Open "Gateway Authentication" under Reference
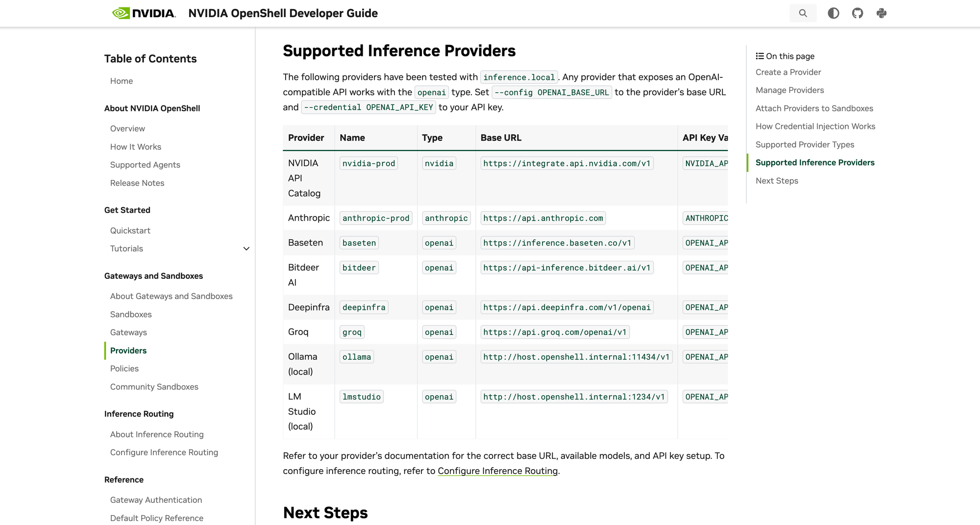 coord(156,500)
